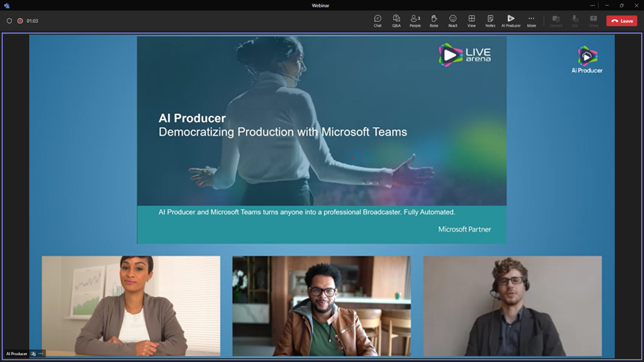Open the Share content tray
The image size is (644, 362).
(594, 21)
